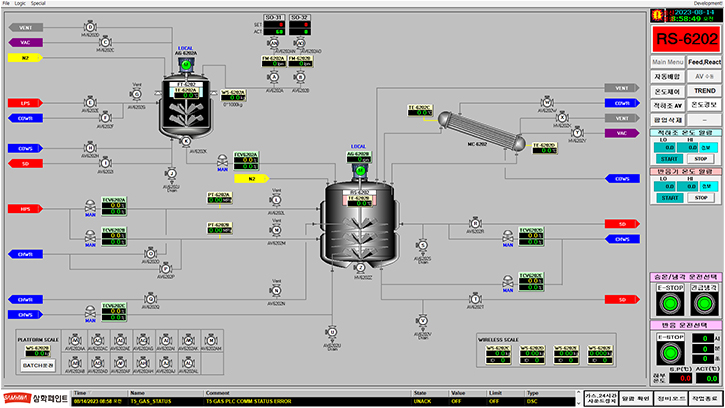Click valve F, AV6202F

(105, 118)
